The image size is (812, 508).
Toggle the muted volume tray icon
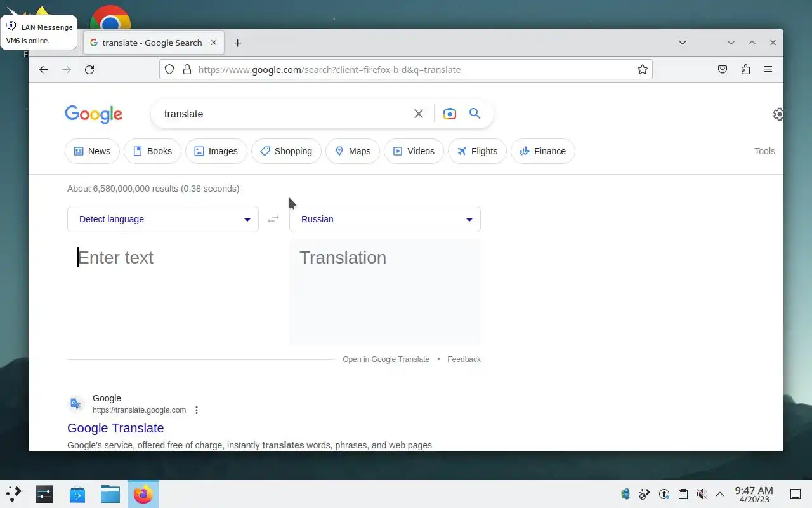pos(702,494)
